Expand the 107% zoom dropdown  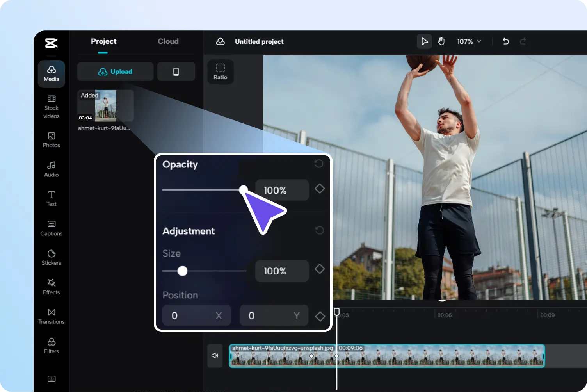[x=469, y=41]
